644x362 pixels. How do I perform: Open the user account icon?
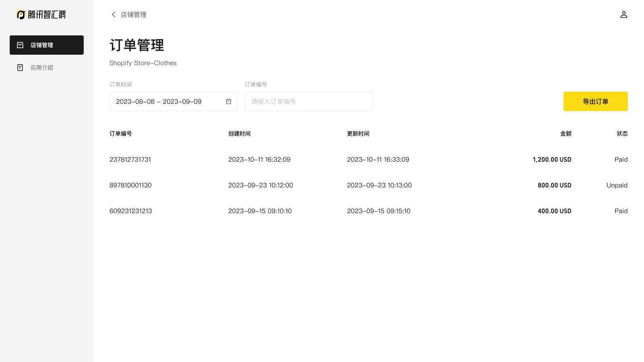623,14
